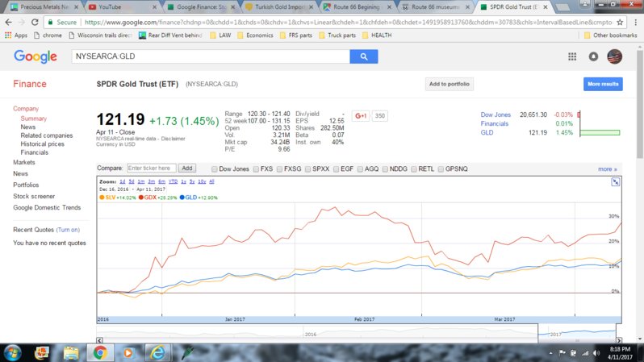
Task: Turn on Recent Quotes link
Action: [x=68, y=230]
